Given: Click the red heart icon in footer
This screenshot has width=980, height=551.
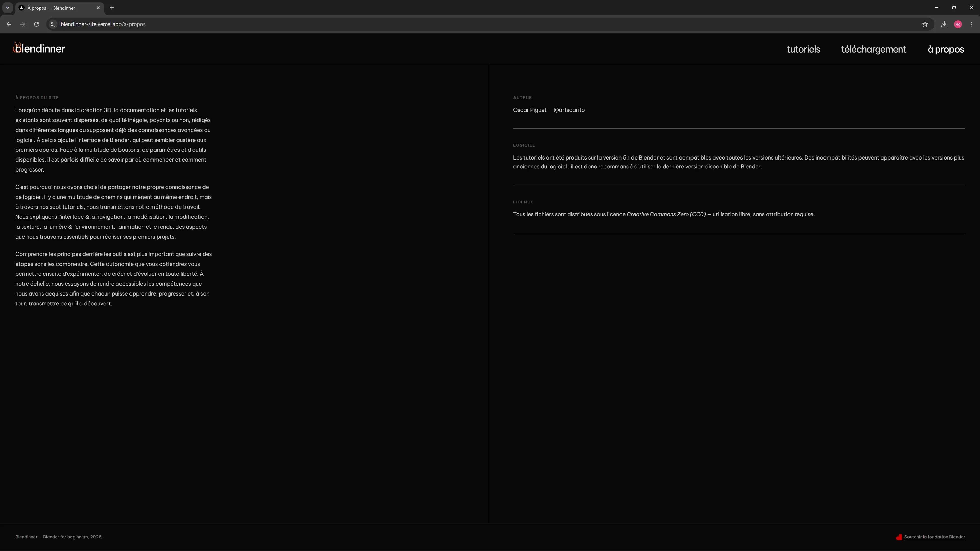Looking at the screenshot, I should pyautogui.click(x=899, y=537).
